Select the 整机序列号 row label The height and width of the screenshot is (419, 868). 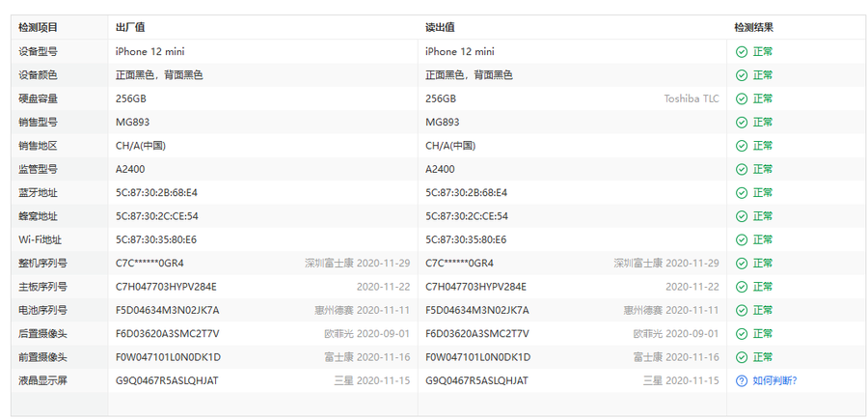click(x=42, y=264)
